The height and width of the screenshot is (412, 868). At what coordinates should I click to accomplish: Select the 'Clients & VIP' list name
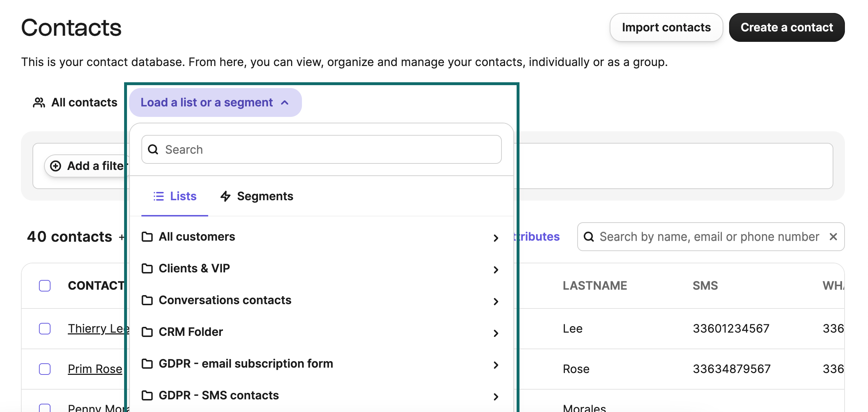point(194,268)
